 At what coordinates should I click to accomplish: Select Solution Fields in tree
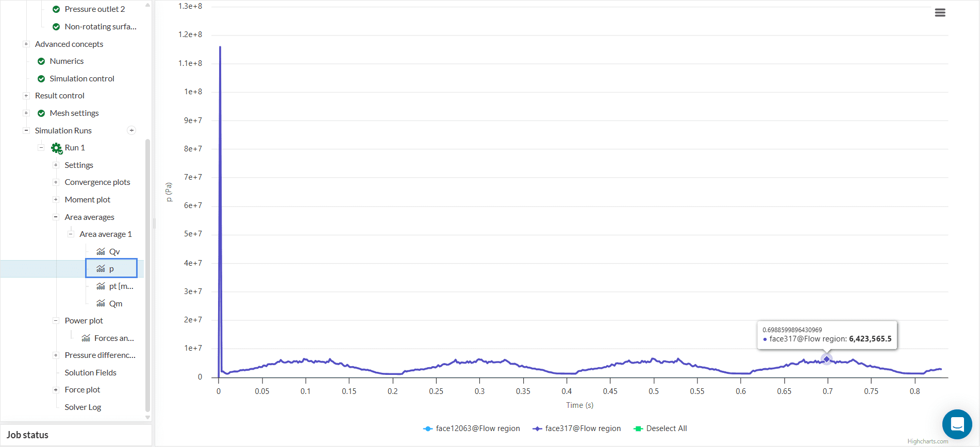[x=90, y=373]
